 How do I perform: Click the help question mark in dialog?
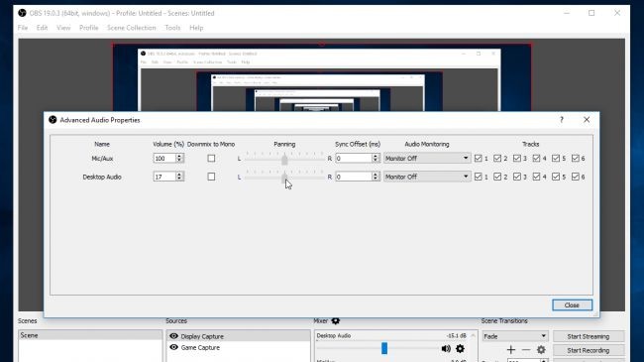point(562,120)
